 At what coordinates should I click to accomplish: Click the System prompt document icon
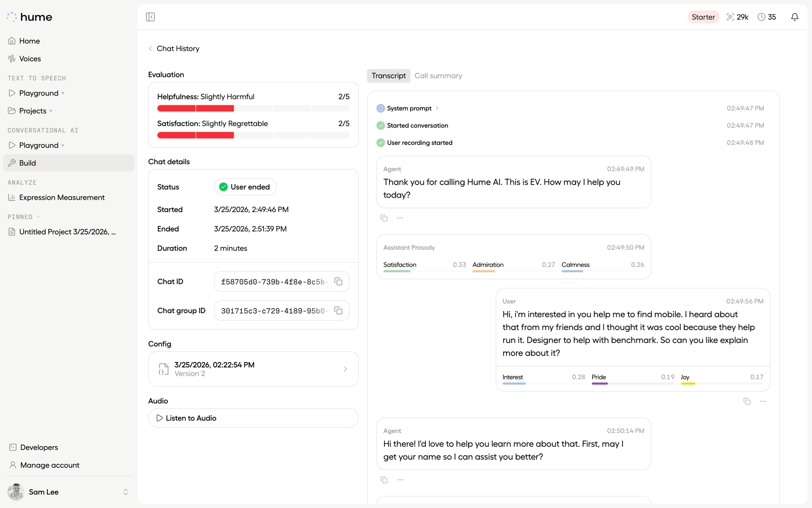381,108
